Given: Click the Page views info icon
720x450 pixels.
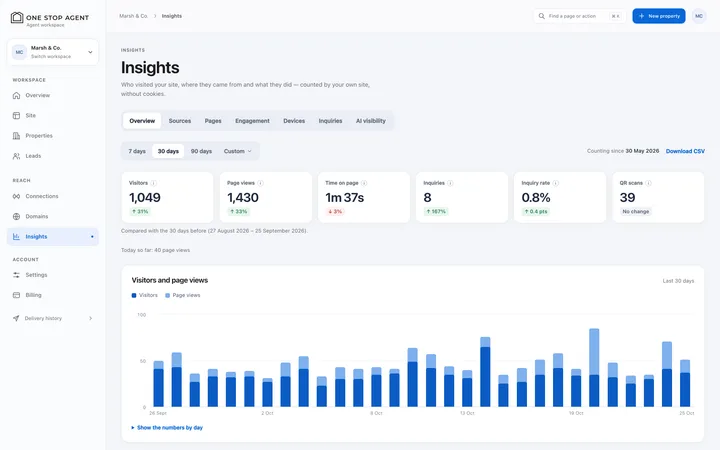Looking at the screenshot, I should 260,183.
